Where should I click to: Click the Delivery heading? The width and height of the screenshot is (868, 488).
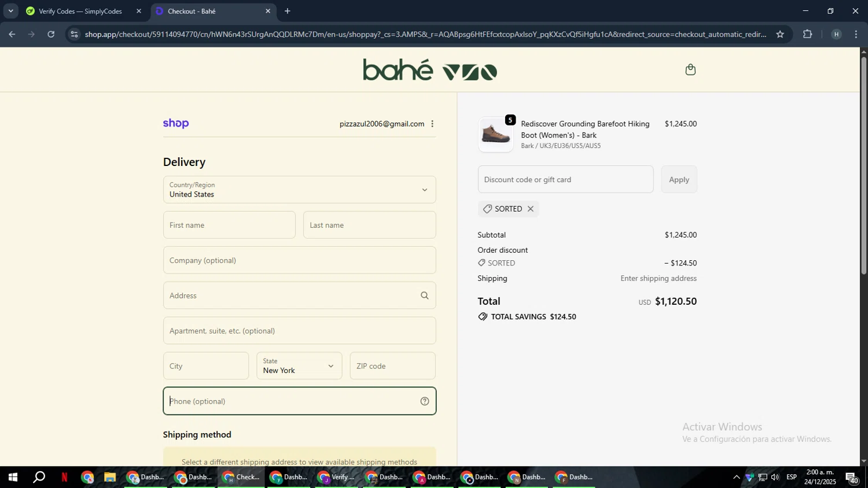pos(184,162)
